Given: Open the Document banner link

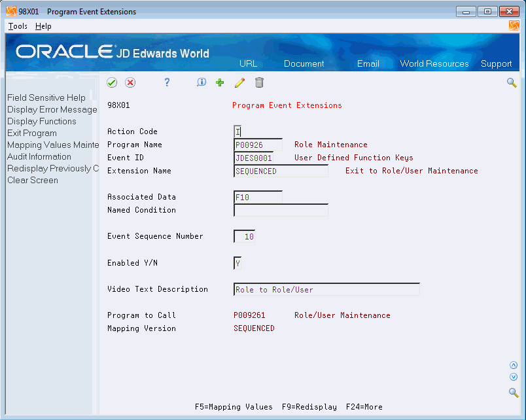Looking at the screenshot, I should tap(304, 63).
